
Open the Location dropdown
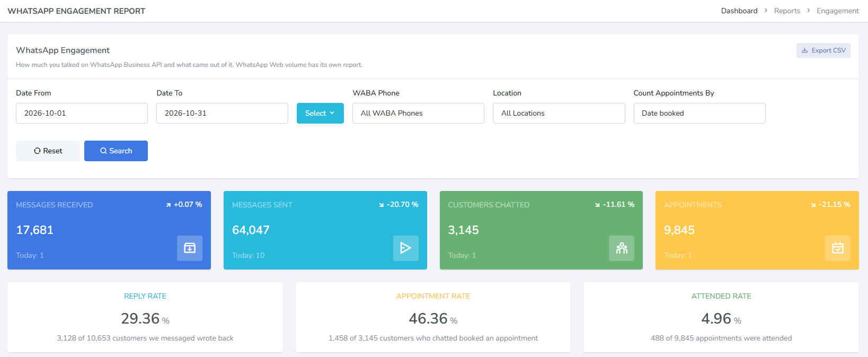[559, 113]
